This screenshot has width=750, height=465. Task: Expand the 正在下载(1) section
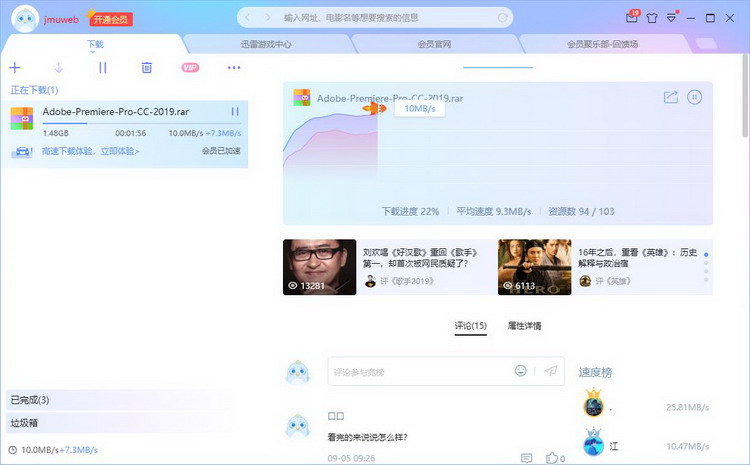34,90
